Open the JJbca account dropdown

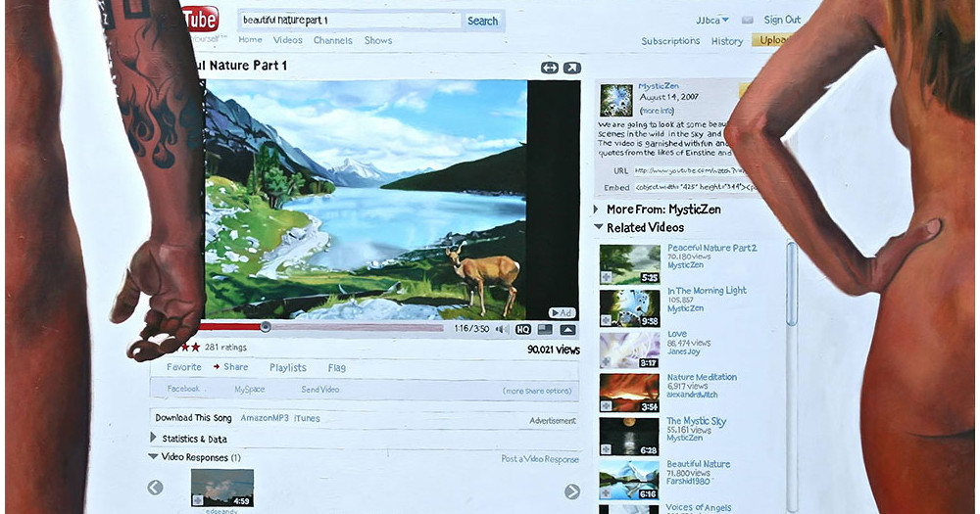(711, 20)
